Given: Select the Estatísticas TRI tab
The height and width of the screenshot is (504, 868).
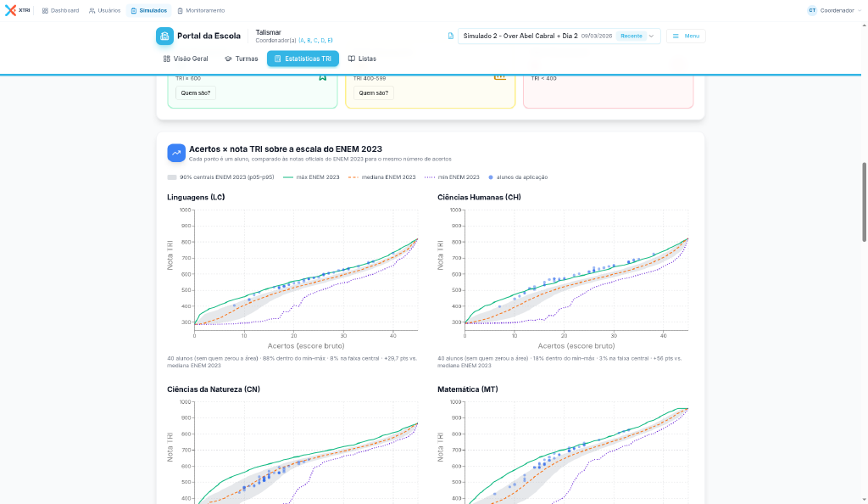Looking at the screenshot, I should point(303,59).
